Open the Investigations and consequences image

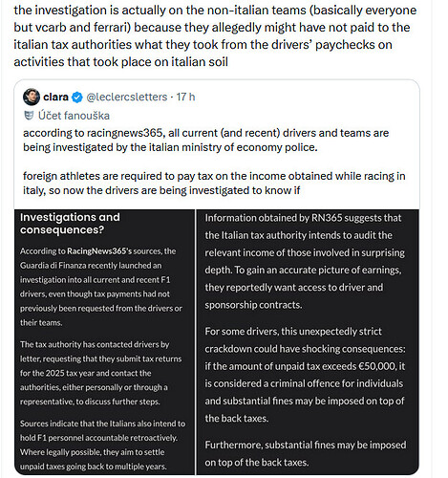point(104,342)
